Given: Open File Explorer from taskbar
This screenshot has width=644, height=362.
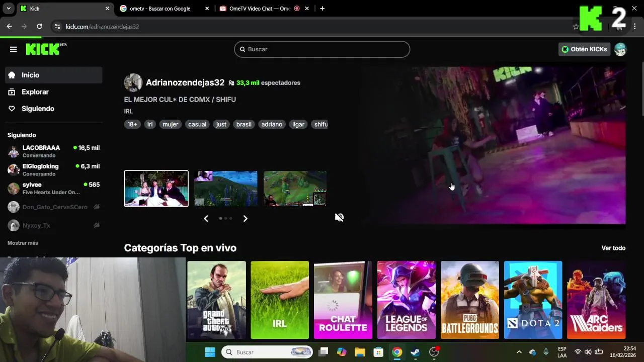Looking at the screenshot, I should pyautogui.click(x=360, y=352).
